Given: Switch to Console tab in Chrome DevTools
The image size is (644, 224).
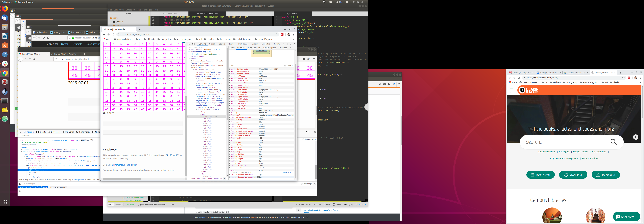Looking at the screenshot, I should point(212,44).
